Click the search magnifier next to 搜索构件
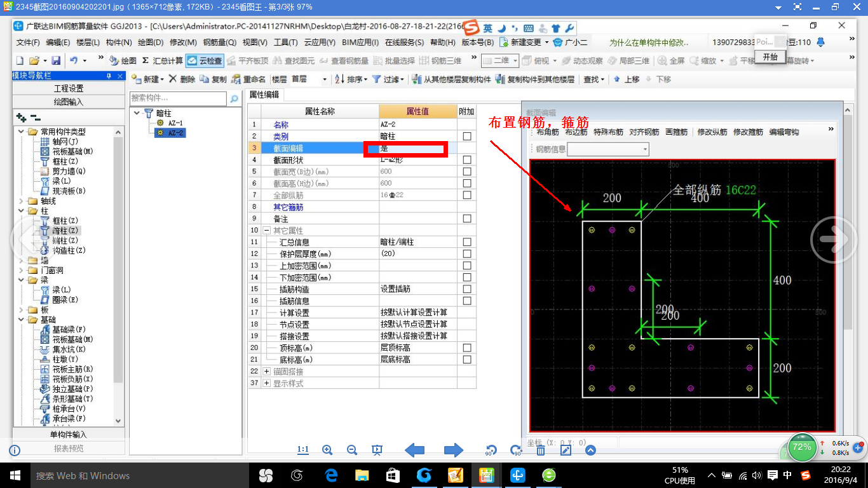868x488 pixels. [x=234, y=98]
